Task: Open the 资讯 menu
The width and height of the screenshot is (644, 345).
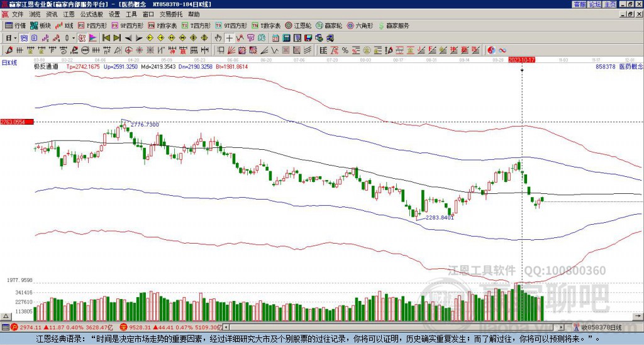Action: (x=52, y=14)
